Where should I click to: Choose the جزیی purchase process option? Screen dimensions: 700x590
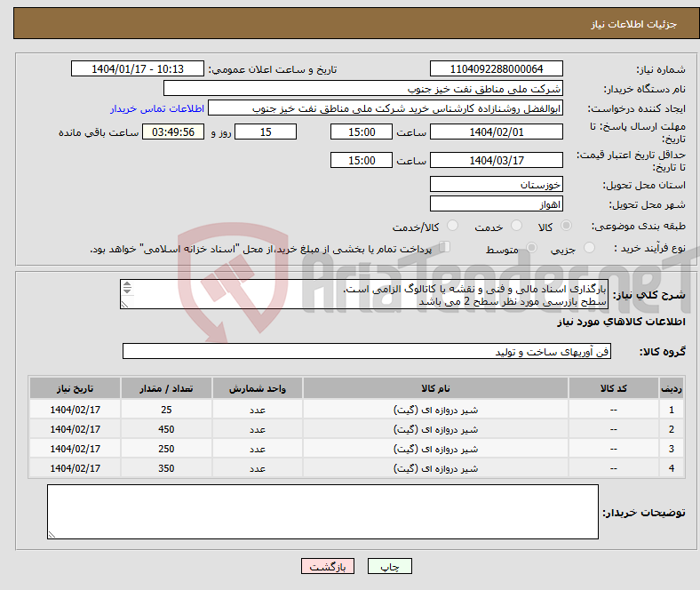click(591, 249)
